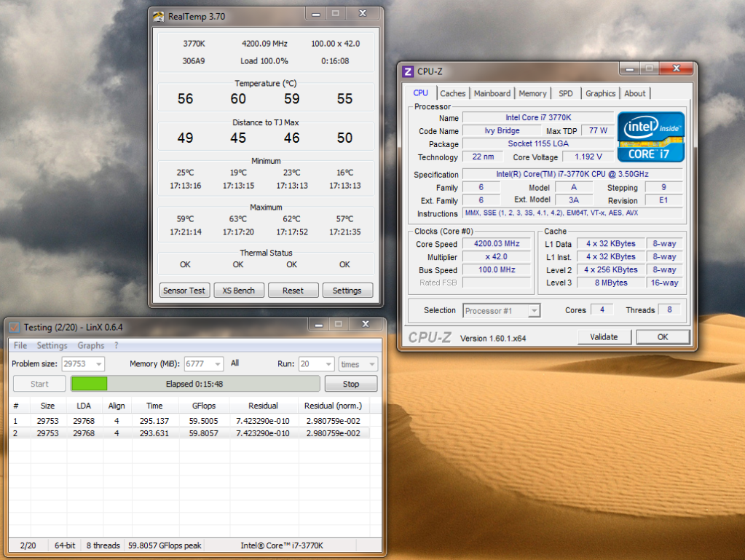The width and height of the screenshot is (745, 560).
Task: Click the All memory label in LinX
Action: pos(234,363)
